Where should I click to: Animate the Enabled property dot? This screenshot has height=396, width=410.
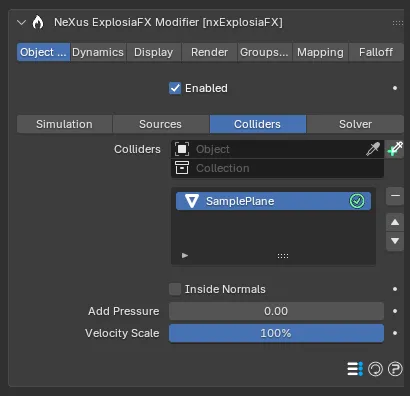395,88
